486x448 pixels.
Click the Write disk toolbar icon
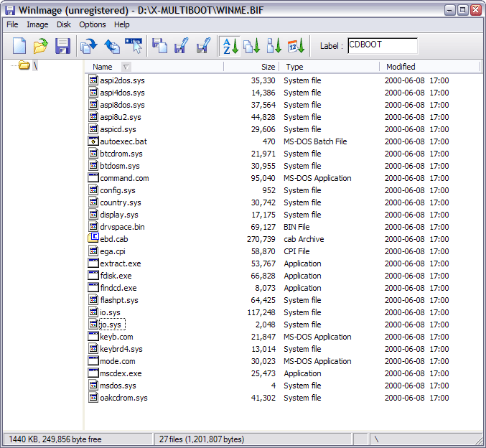pyautogui.click(x=112, y=46)
